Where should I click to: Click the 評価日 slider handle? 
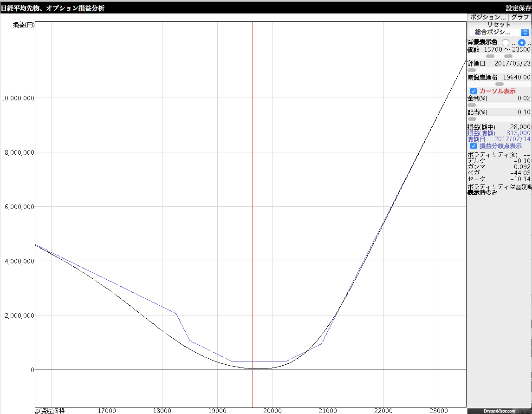[472, 70]
